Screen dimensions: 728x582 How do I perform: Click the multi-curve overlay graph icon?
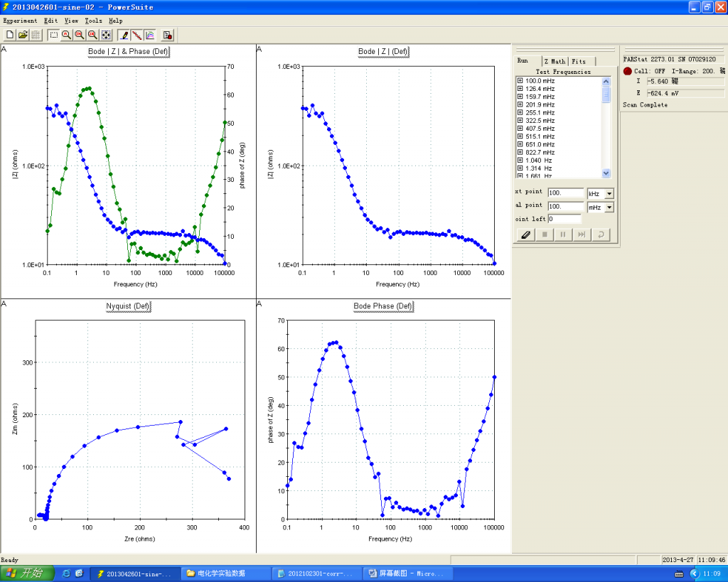(x=149, y=35)
